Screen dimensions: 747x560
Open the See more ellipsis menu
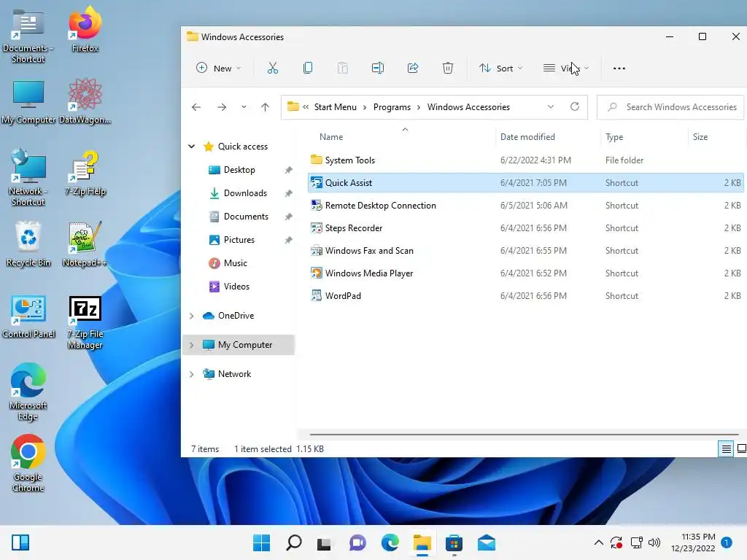pyautogui.click(x=619, y=68)
